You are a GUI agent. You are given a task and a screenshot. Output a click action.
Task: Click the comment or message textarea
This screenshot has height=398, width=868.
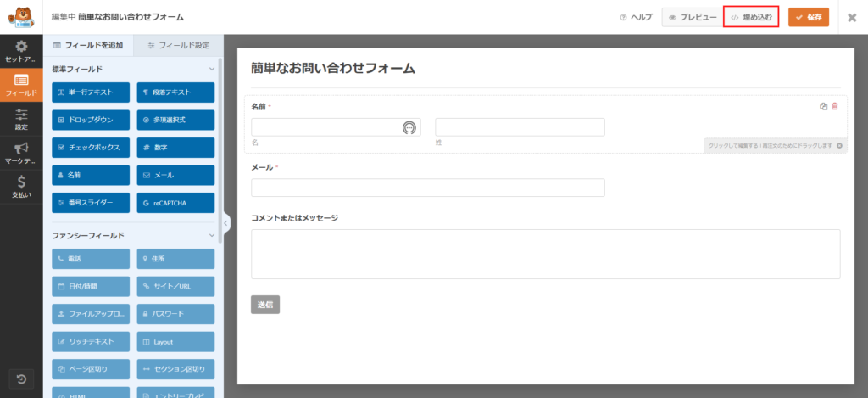tap(546, 254)
